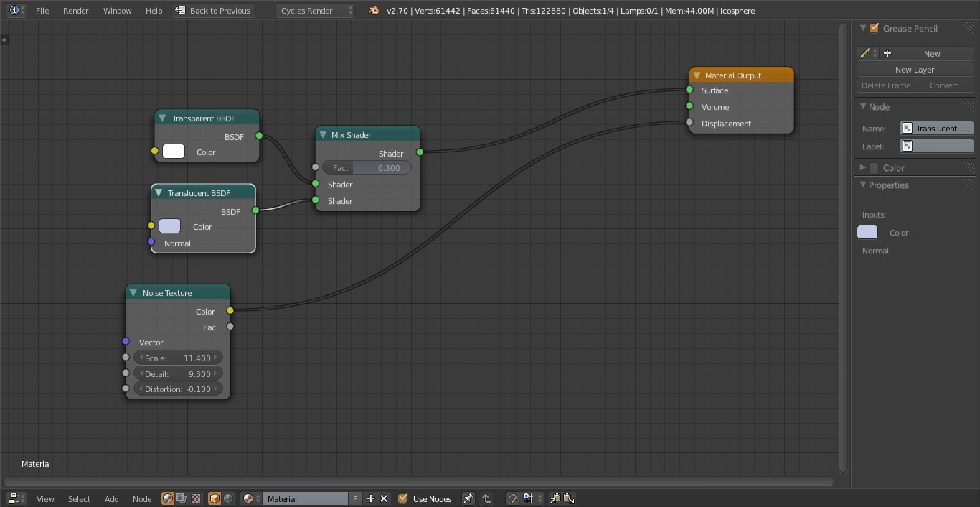Open Transparent BSDF white color swatch
Image resolution: width=980 pixels, height=507 pixels.
174,152
